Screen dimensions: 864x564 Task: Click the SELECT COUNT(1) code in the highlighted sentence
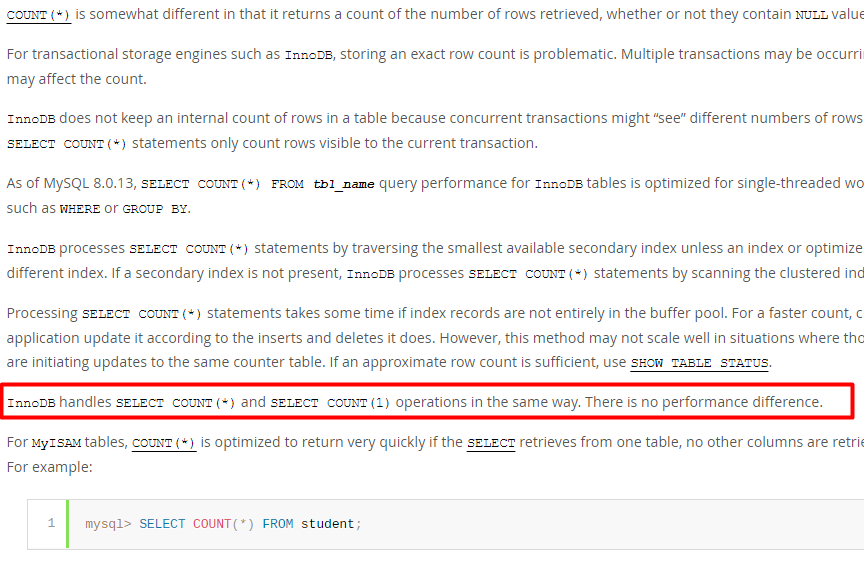coord(330,403)
